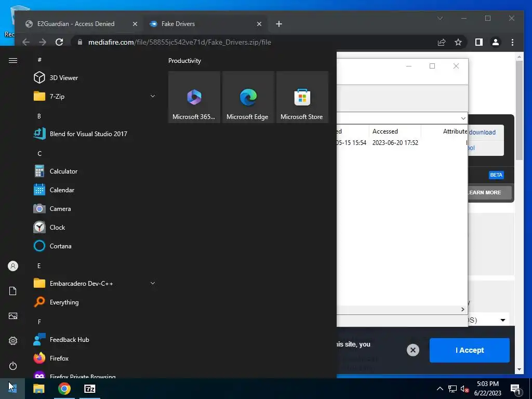Open Pictures from Start sidebar
The height and width of the screenshot is (399, 532).
[x=13, y=316]
